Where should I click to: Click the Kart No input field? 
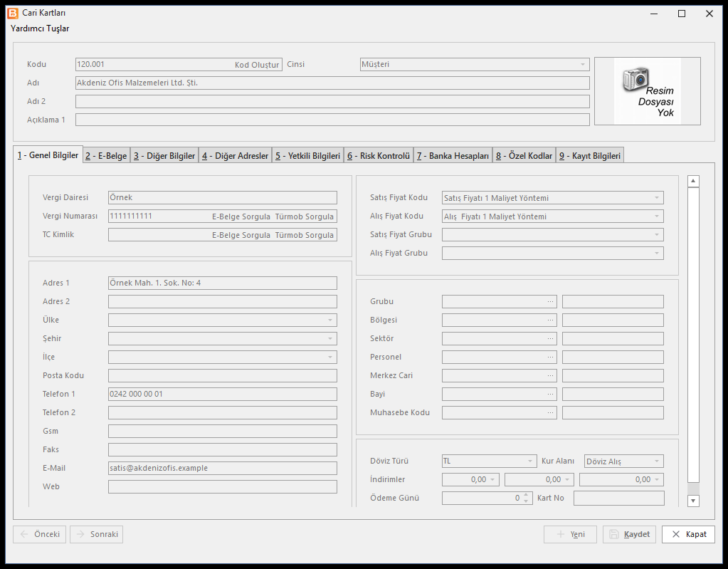pos(619,498)
